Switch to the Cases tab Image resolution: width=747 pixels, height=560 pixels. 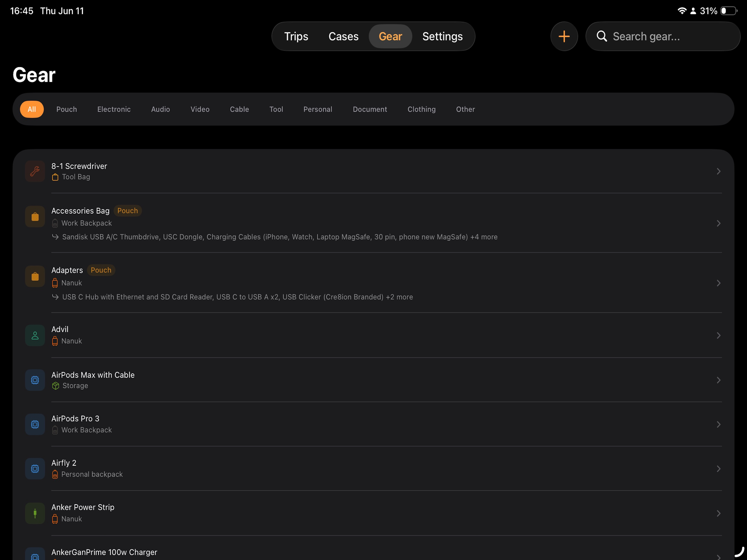coord(343,36)
